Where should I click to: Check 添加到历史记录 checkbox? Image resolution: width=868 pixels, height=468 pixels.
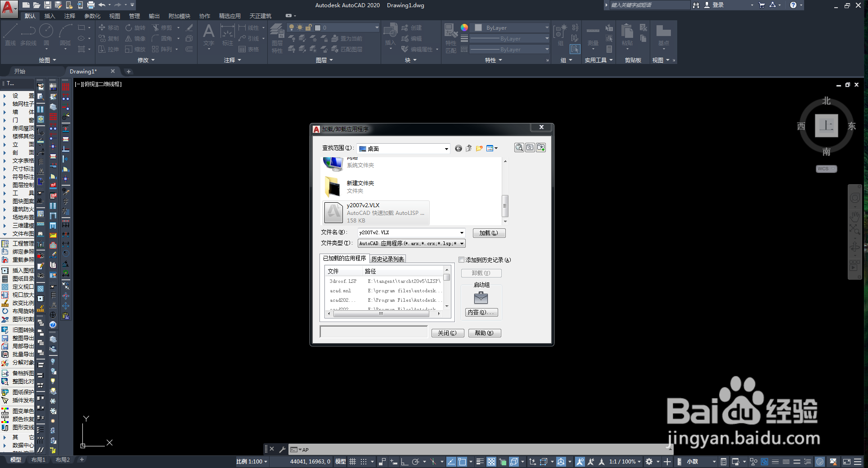click(461, 260)
